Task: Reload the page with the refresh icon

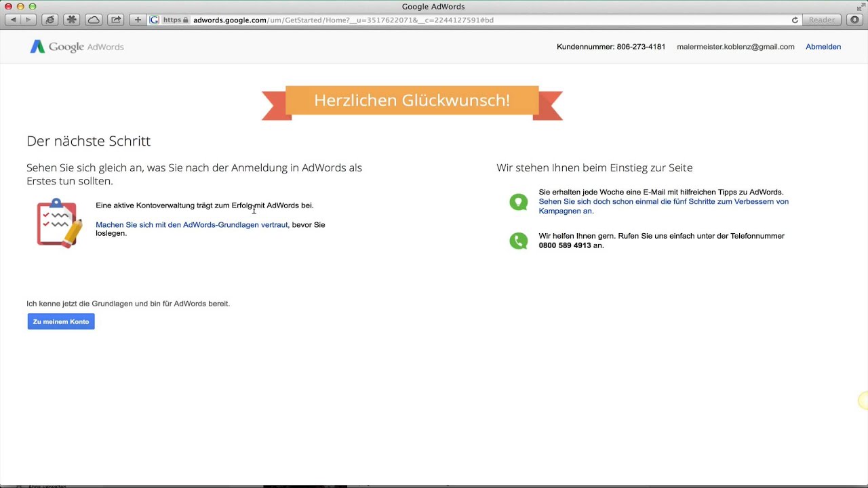Action: click(795, 20)
